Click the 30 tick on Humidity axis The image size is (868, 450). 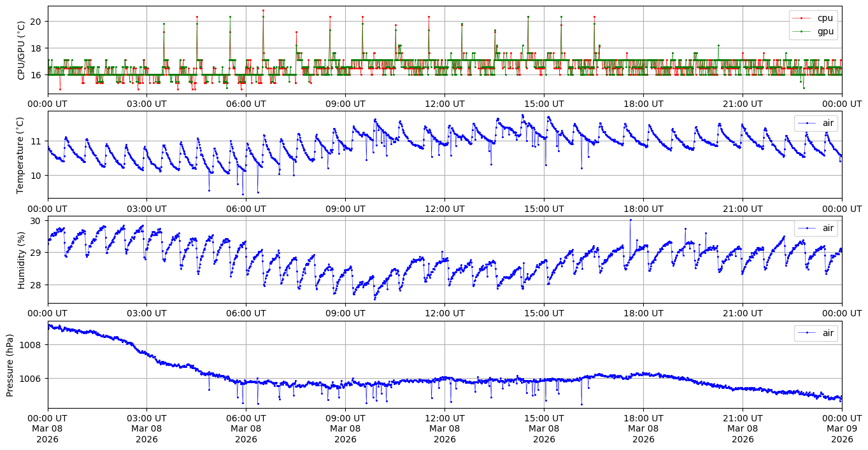tap(36, 221)
